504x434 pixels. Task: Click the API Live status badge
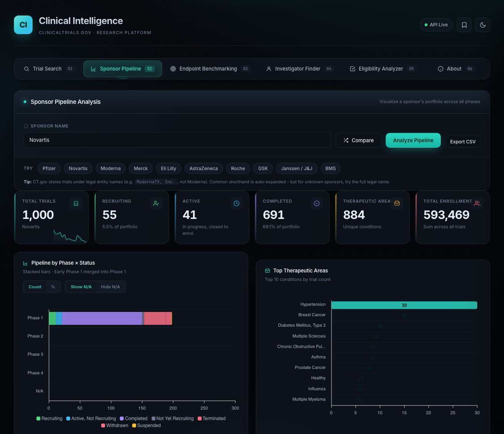(436, 25)
